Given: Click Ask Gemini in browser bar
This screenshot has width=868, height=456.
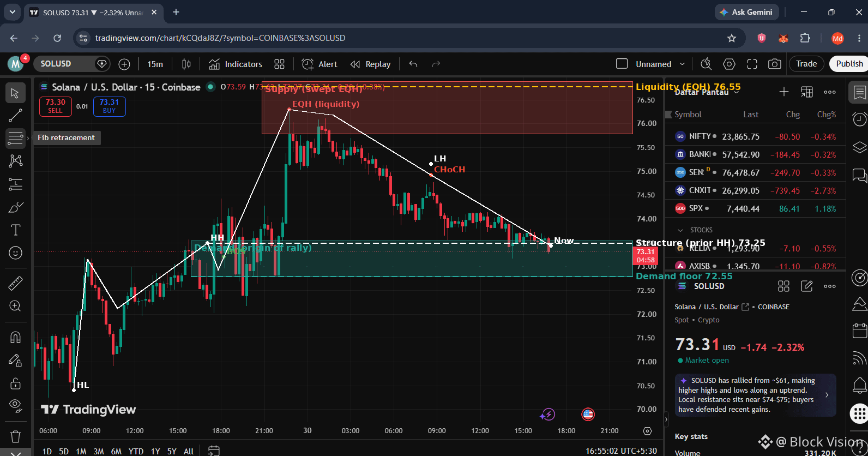Looking at the screenshot, I should (746, 12).
